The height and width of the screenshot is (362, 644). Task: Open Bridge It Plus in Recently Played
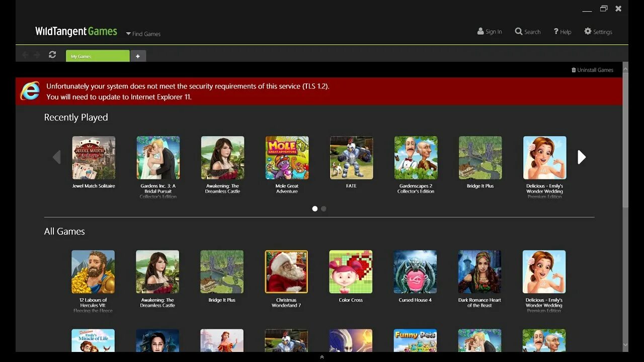[480, 158]
